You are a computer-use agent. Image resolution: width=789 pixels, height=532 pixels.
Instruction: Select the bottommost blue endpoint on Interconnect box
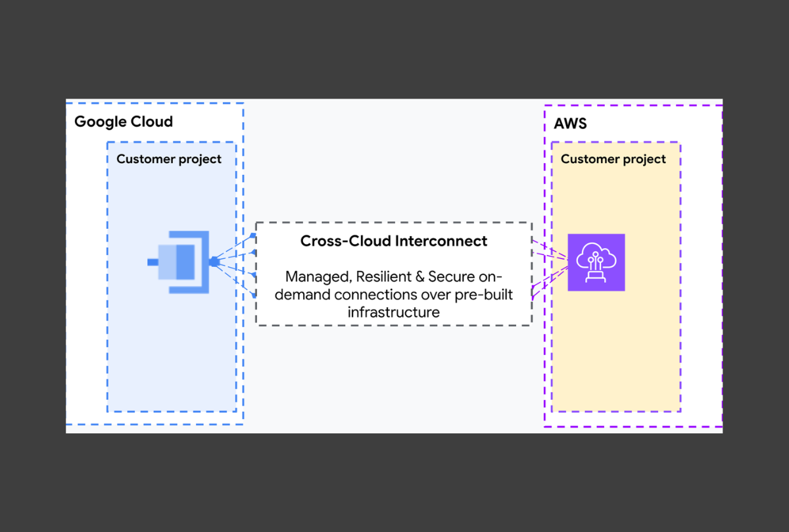(x=254, y=295)
